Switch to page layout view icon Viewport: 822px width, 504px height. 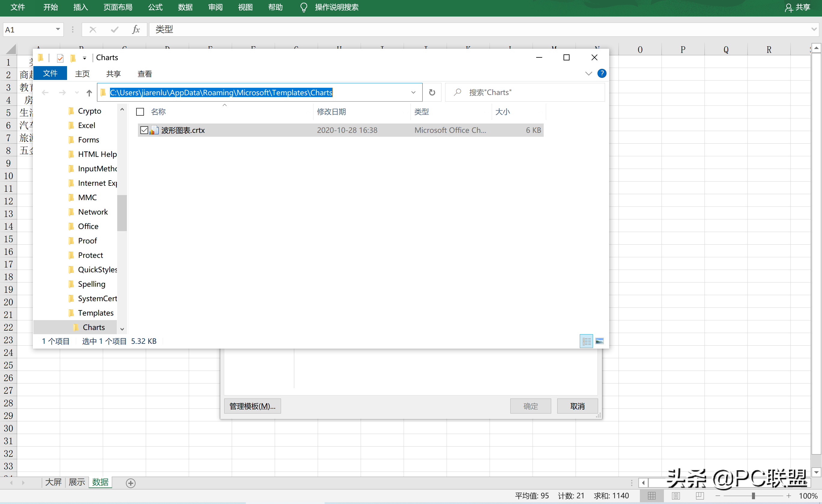coord(676,496)
